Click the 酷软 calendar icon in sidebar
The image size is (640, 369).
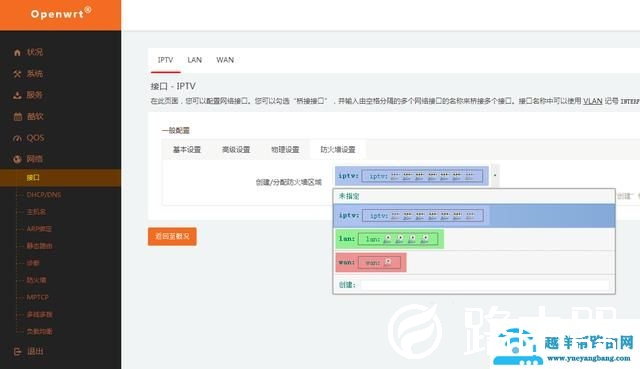(18, 117)
